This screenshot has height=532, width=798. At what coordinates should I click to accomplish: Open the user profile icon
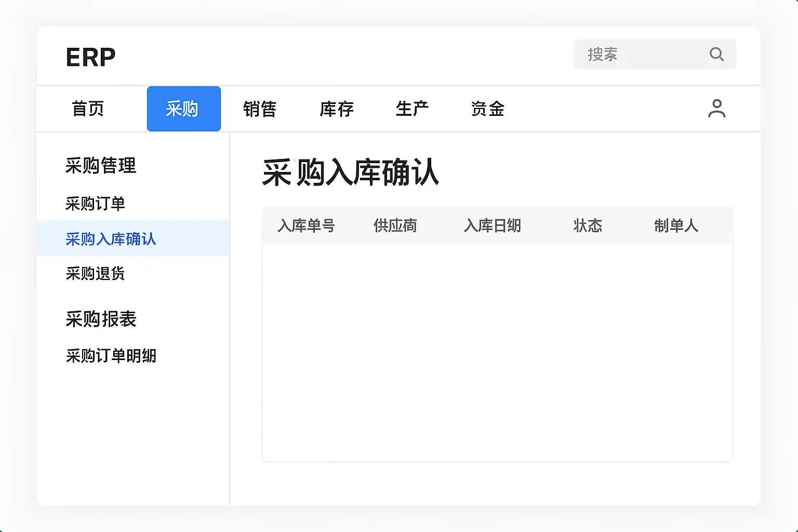coord(716,109)
